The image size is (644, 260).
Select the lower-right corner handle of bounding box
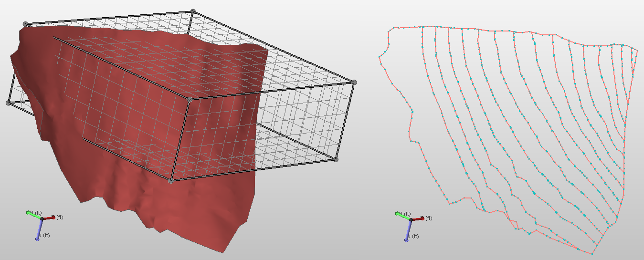point(336,159)
